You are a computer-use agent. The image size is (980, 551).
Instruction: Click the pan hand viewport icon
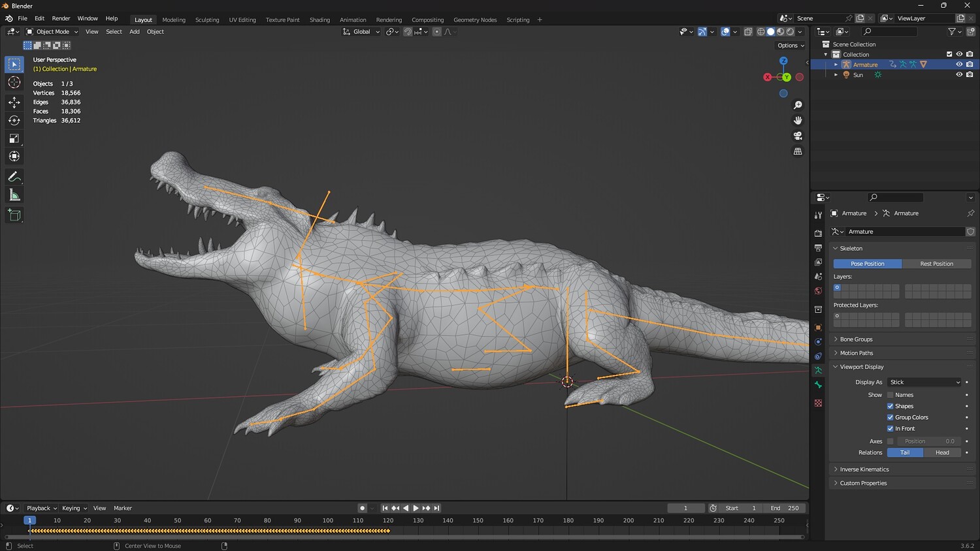798,120
